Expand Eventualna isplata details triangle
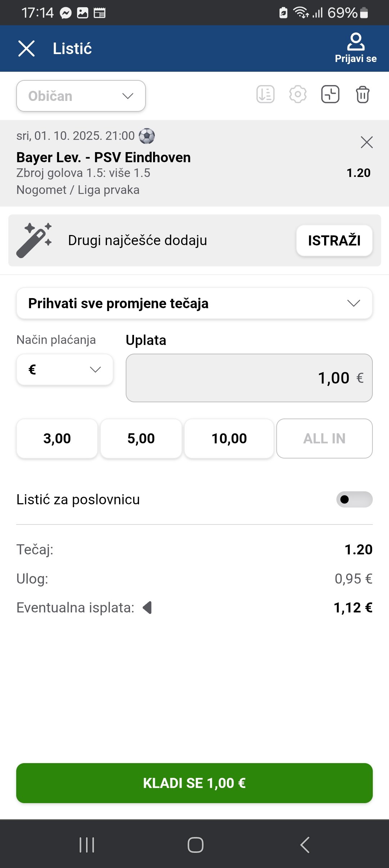Screen dimensions: 389x868 pyautogui.click(x=147, y=608)
